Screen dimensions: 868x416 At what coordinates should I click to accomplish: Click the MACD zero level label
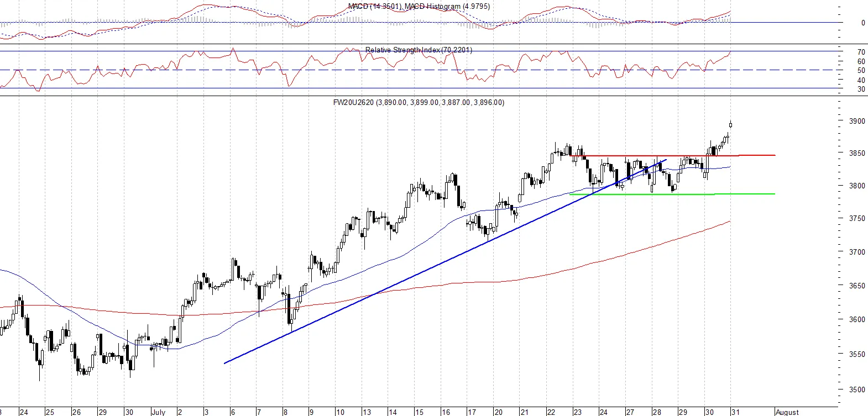[x=863, y=23]
